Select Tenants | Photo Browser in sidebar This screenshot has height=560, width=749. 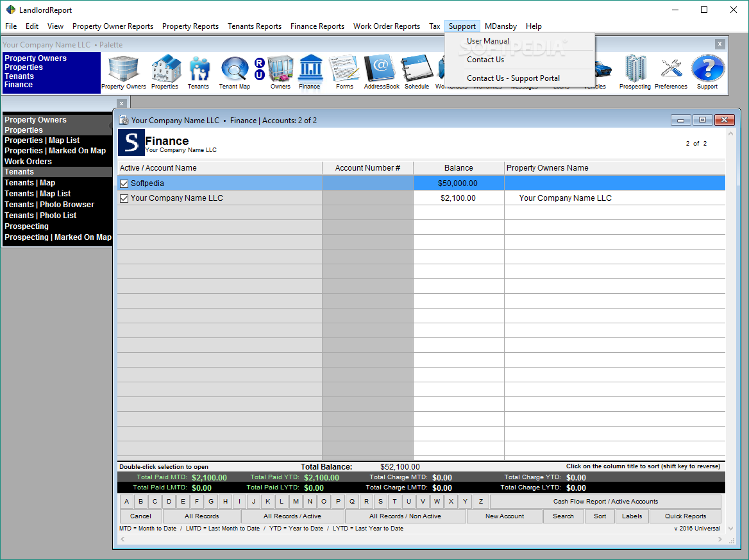49,205
